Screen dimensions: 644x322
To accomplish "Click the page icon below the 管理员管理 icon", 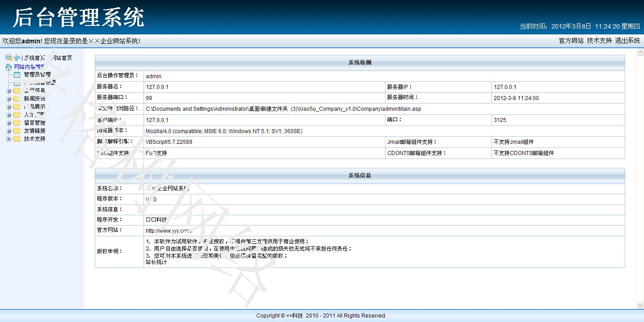I will 17,83.
